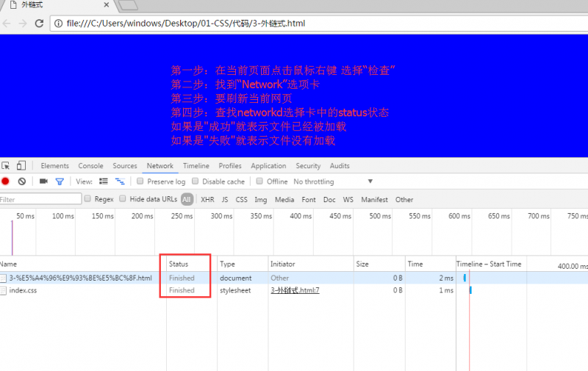Click the Filter text input field
The width and height of the screenshot is (588, 371).
[40, 199]
